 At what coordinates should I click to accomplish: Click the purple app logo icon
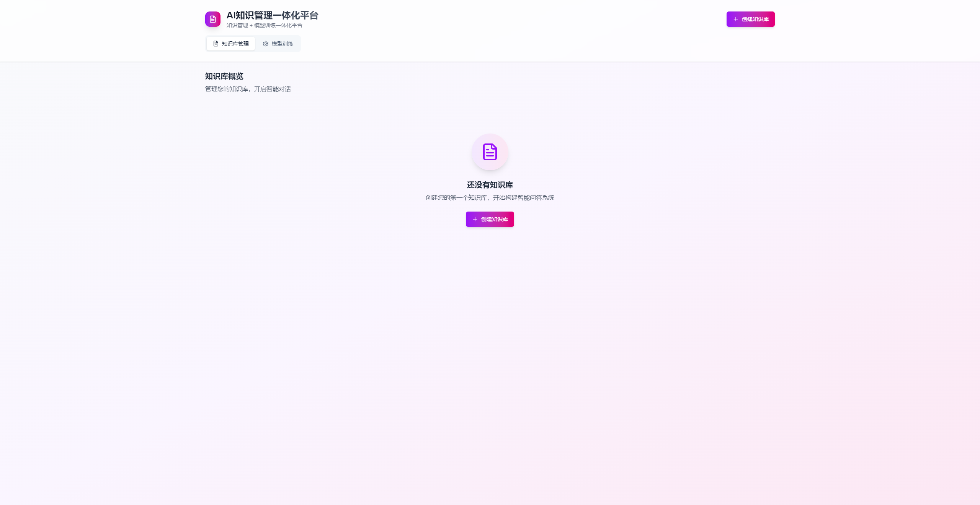212,19
